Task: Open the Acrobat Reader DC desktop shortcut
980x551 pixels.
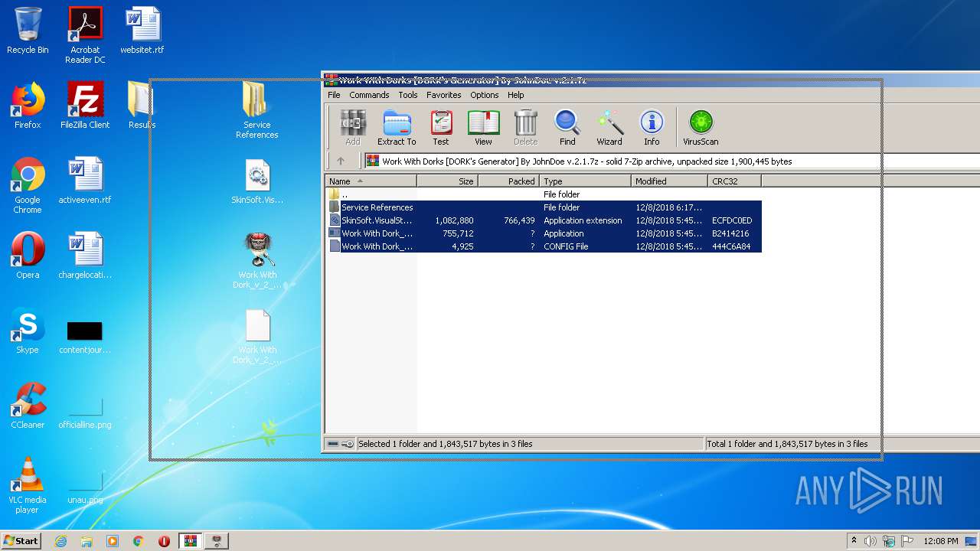Action: [85, 35]
